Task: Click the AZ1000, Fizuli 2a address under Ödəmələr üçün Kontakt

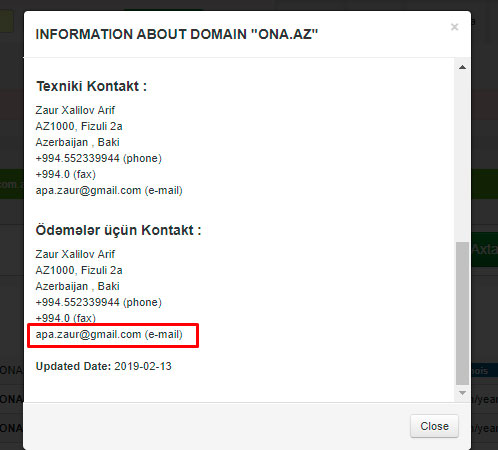Action: (x=79, y=270)
